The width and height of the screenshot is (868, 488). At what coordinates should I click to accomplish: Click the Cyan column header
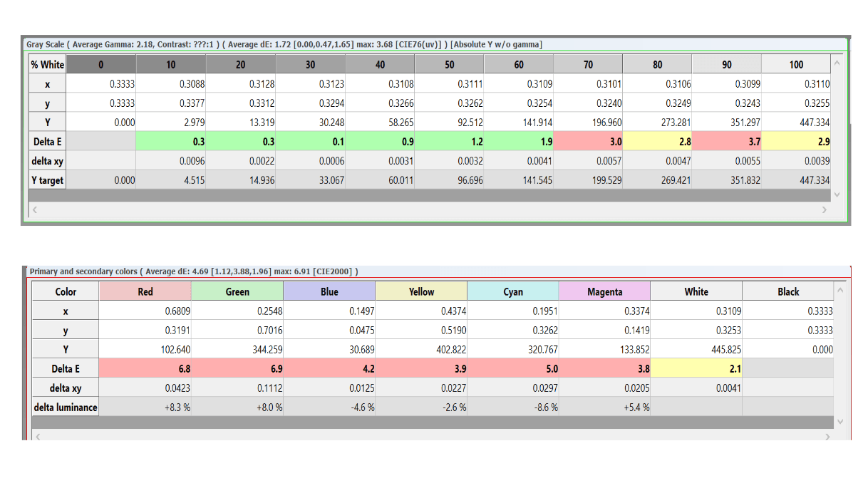[x=513, y=291]
